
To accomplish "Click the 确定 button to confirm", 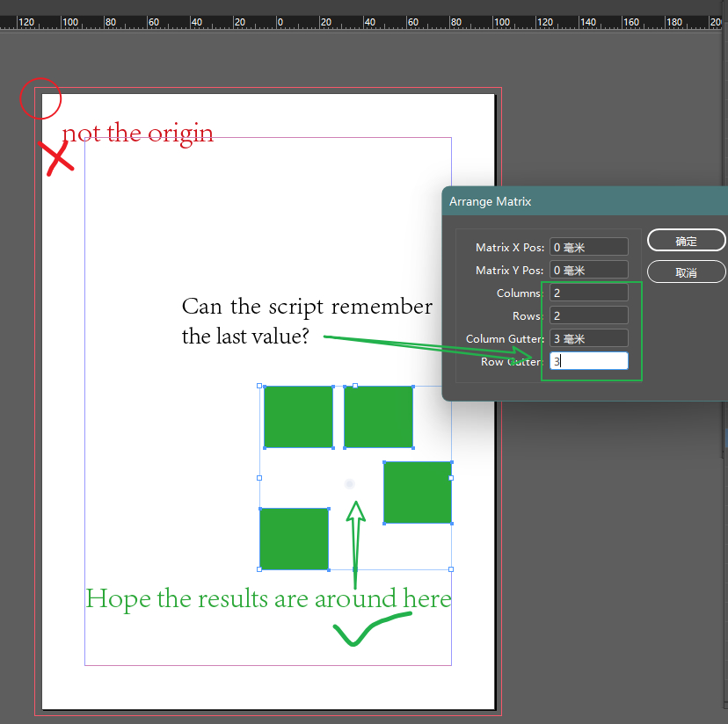I will (x=686, y=240).
